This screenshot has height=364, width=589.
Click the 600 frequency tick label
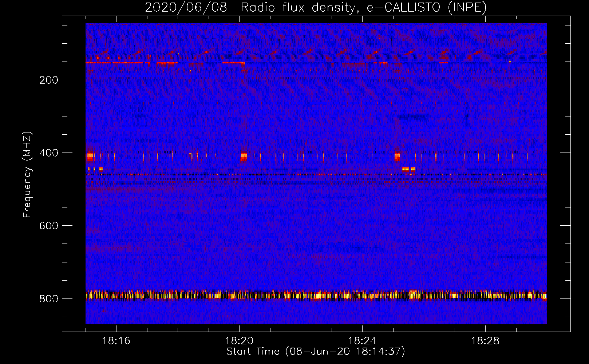point(49,226)
